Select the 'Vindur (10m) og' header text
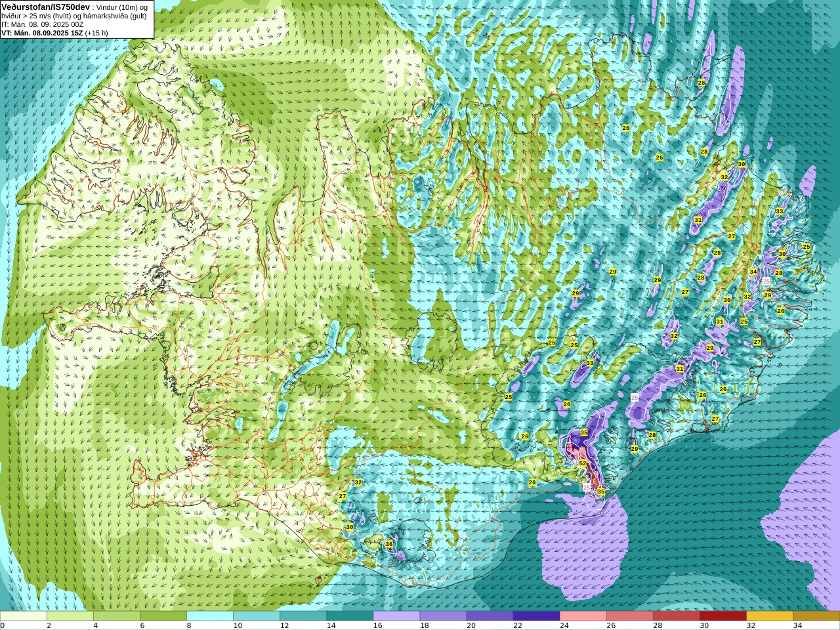The width and height of the screenshot is (840, 630). 123,7
